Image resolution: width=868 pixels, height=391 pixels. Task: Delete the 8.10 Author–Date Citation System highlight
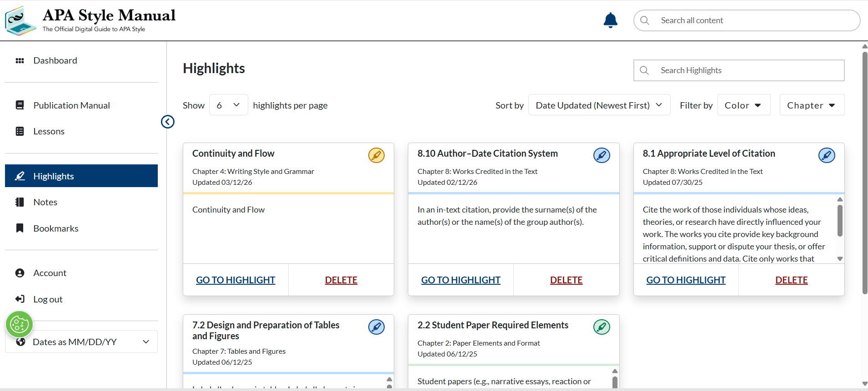tap(566, 280)
